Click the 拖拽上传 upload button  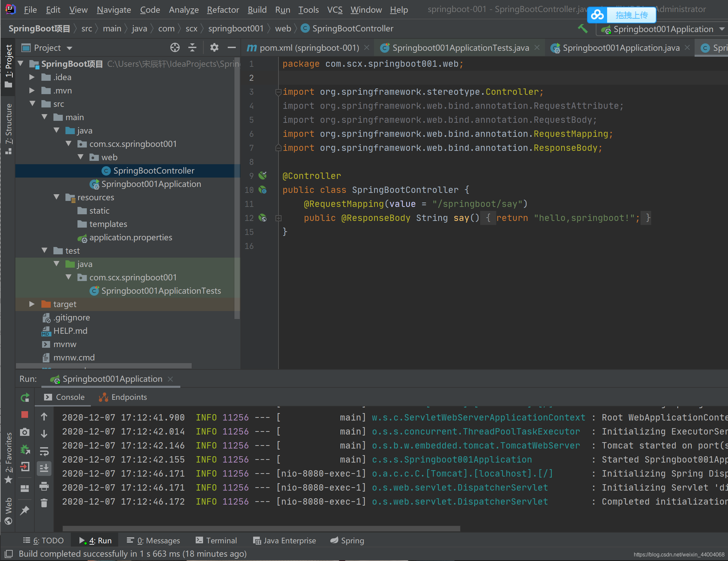click(631, 15)
